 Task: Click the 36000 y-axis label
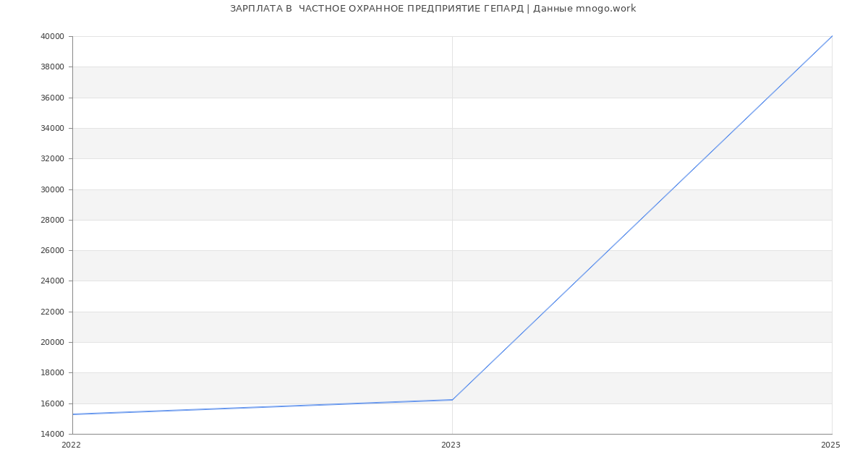point(53,98)
